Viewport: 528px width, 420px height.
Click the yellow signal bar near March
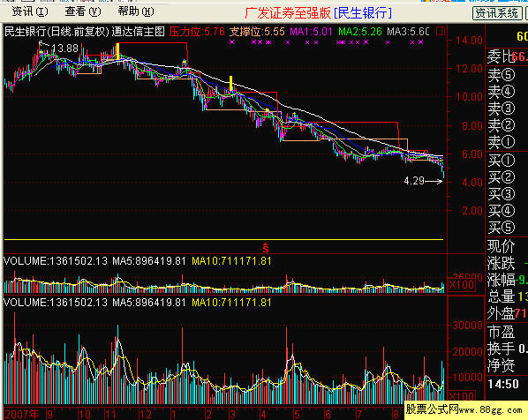click(x=231, y=83)
